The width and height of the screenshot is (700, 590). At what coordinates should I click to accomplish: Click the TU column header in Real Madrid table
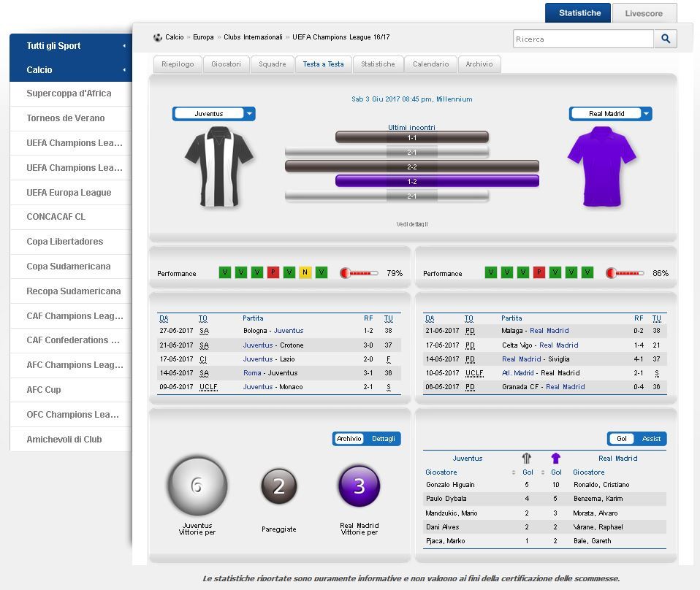656,318
